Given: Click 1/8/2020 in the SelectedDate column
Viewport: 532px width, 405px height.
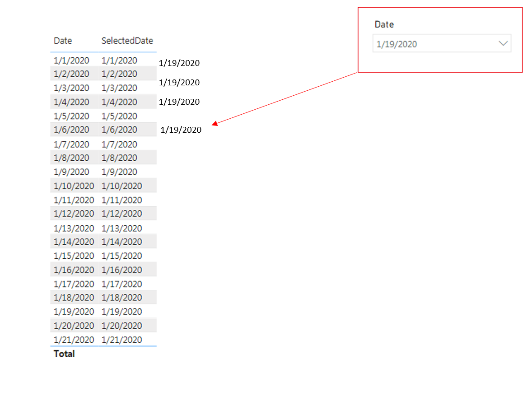Looking at the screenshot, I should click(x=119, y=158).
